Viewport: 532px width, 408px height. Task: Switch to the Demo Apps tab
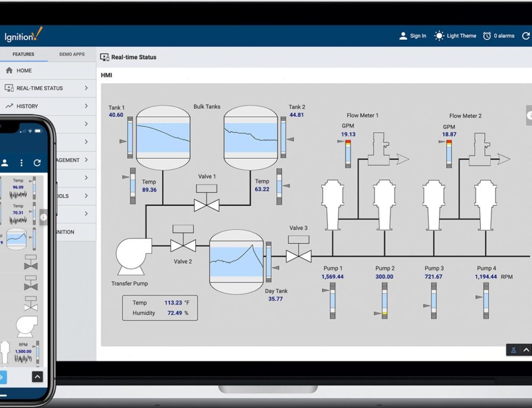[72, 54]
